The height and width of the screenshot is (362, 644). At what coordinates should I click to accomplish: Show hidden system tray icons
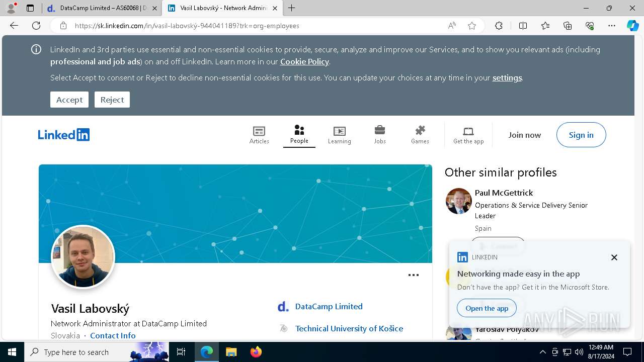(542, 352)
